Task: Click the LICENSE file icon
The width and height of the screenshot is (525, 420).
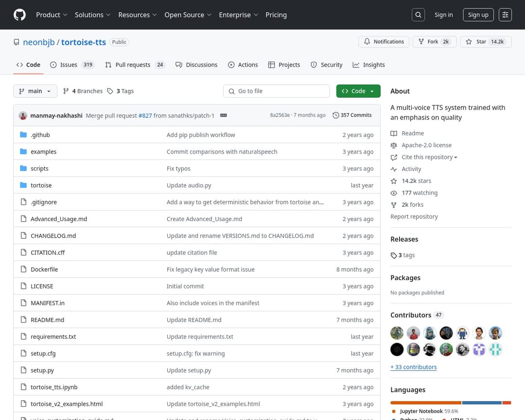Action: coord(23,286)
